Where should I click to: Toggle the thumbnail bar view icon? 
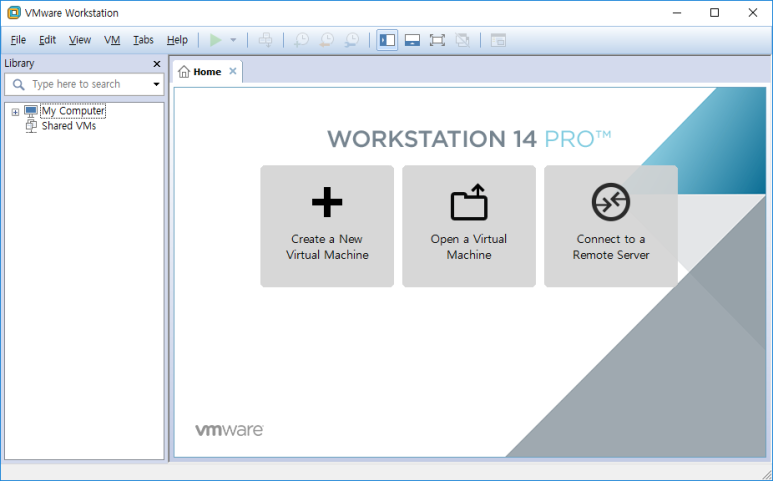pyautogui.click(x=412, y=40)
